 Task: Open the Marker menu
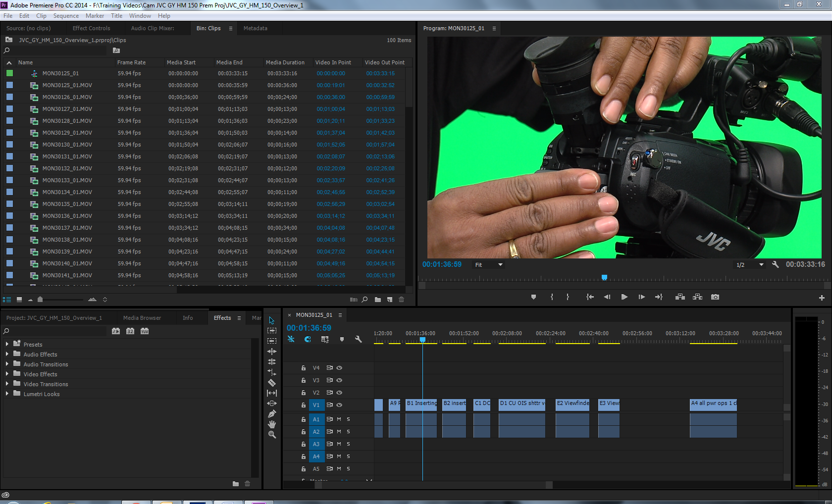95,16
